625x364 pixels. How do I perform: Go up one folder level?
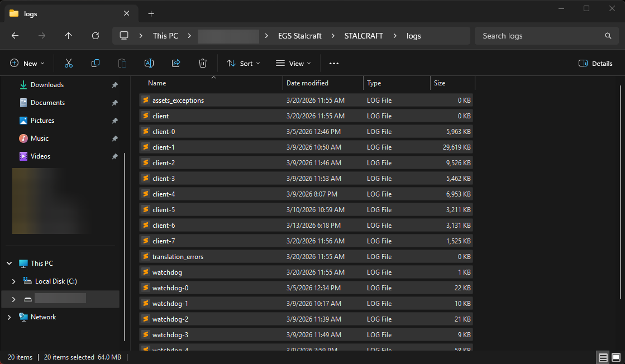69,36
